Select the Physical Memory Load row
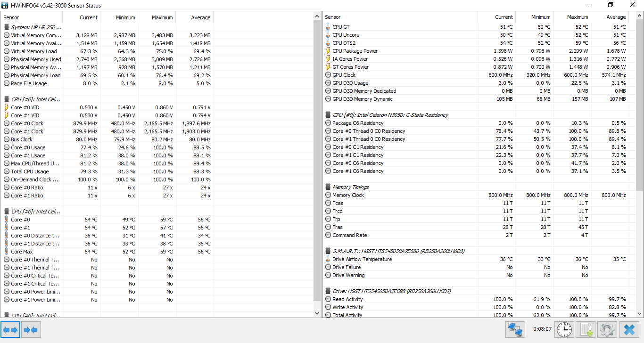This screenshot has height=343, width=644. pyautogui.click(x=107, y=75)
